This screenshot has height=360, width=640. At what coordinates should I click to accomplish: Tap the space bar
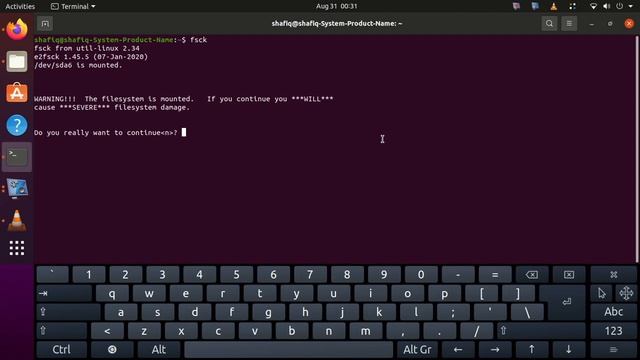tap(289, 349)
